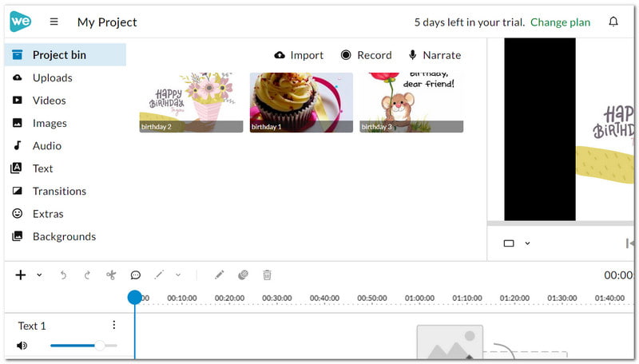Click the Import button
This screenshot has width=639, height=364.
(x=299, y=55)
